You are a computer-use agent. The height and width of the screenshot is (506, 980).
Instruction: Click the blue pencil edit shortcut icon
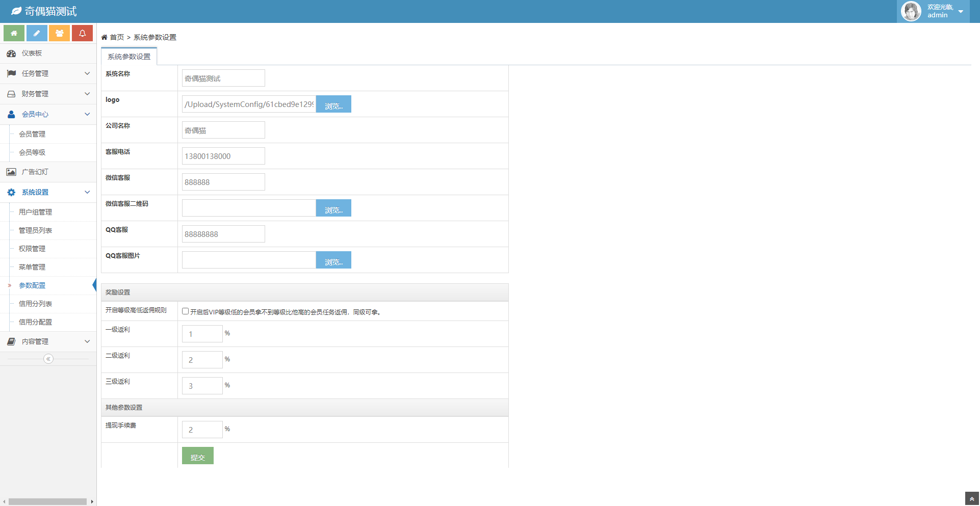click(x=37, y=33)
